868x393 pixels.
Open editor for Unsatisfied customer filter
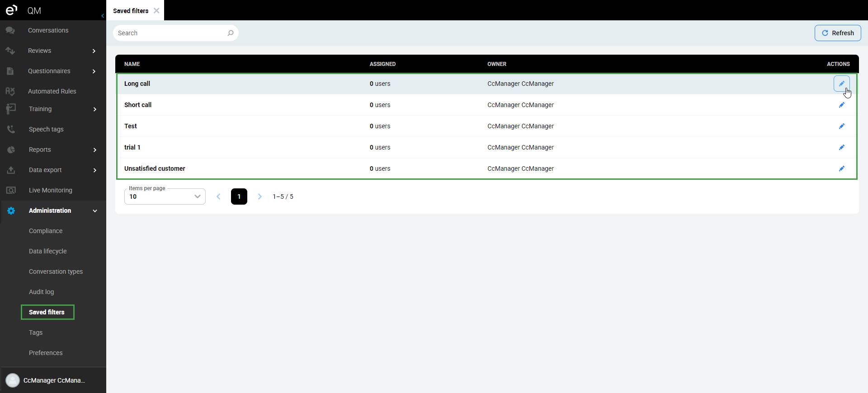tap(841, 168)
